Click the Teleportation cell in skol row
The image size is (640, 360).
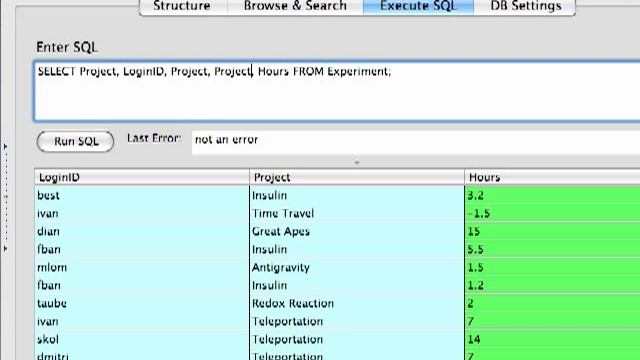357,339
